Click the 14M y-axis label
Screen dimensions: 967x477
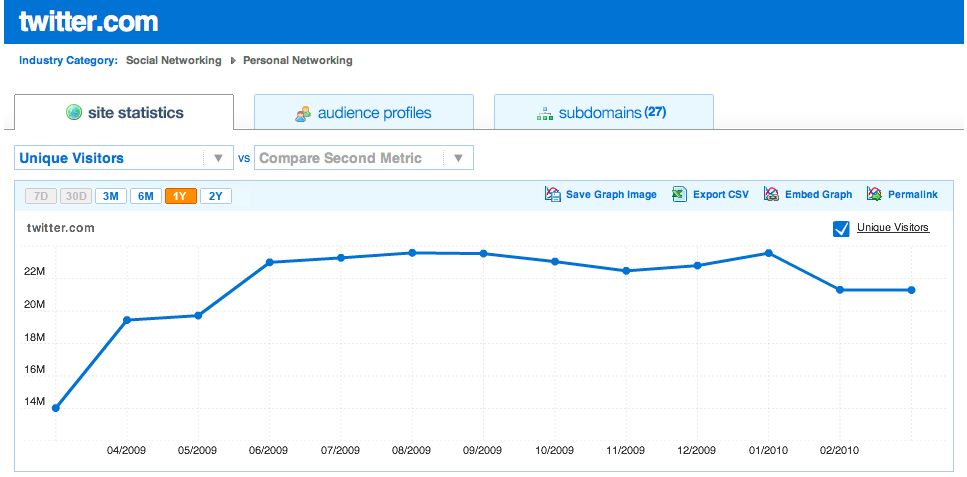click(x=35, y=402)
